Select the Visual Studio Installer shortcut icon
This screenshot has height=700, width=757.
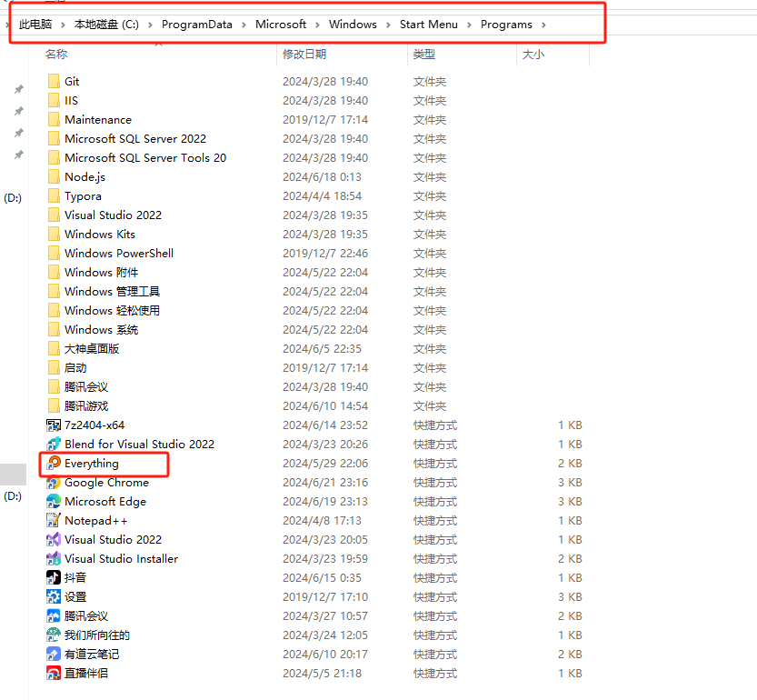pos(54,559)
